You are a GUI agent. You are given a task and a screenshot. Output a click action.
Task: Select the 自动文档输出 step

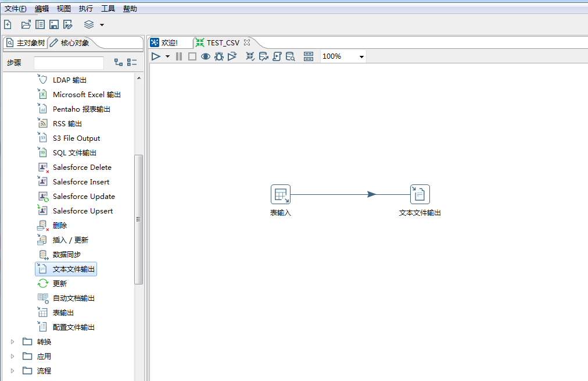click(x=66, y=298)
